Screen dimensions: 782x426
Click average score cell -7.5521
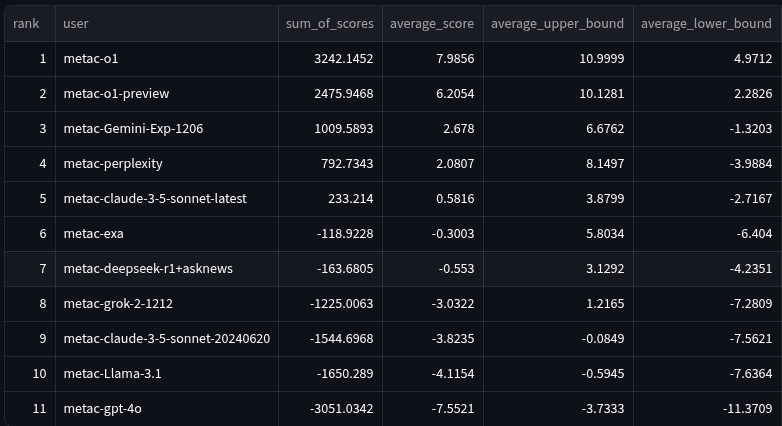click(433, 409)
